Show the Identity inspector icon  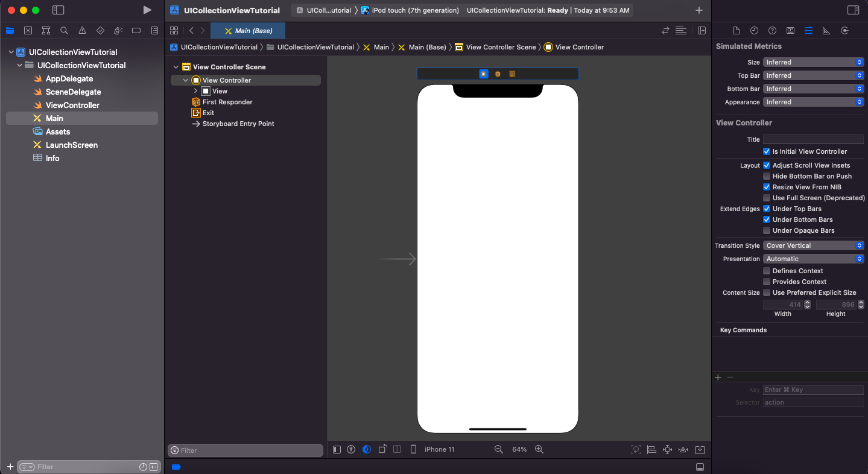click(790, 31)
